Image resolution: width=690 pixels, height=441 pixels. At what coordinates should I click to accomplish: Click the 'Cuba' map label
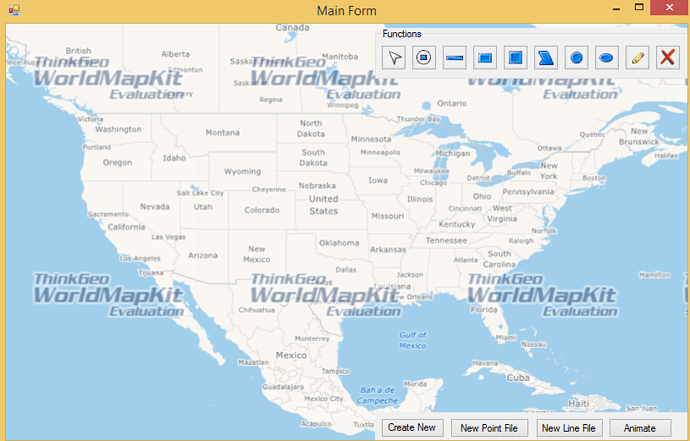click(x=518, y=378)
